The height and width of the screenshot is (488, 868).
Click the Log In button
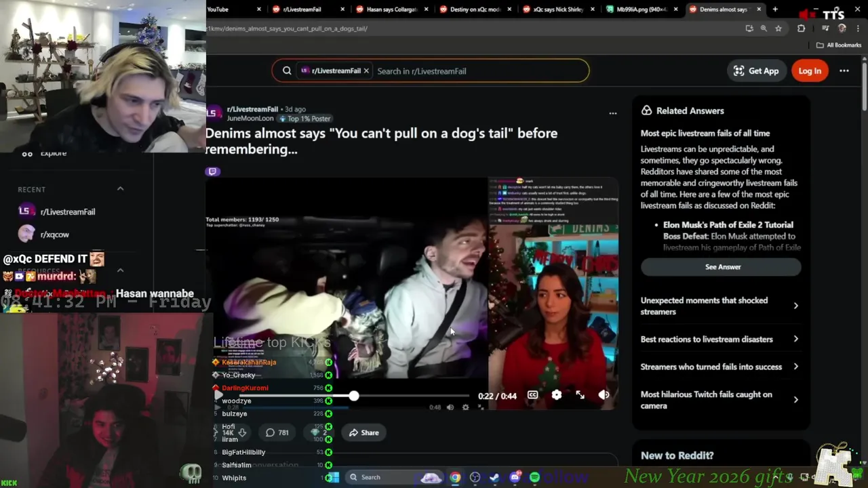click(810, 70)
